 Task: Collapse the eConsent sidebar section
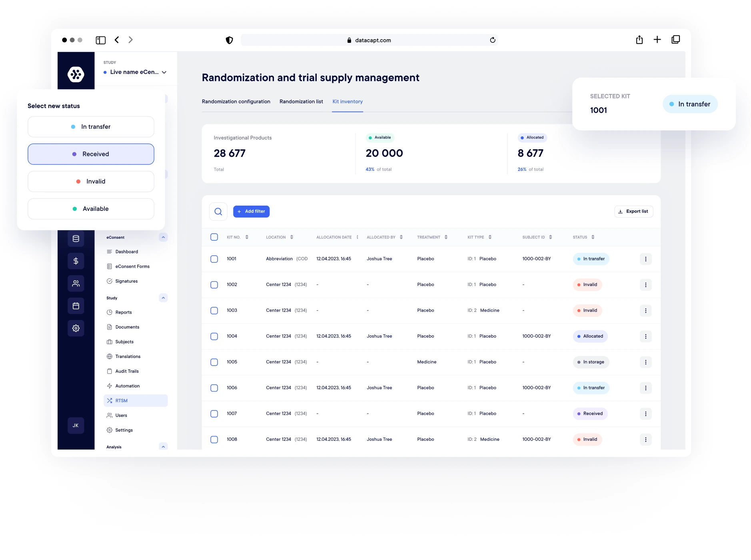(x=163, y=238)
